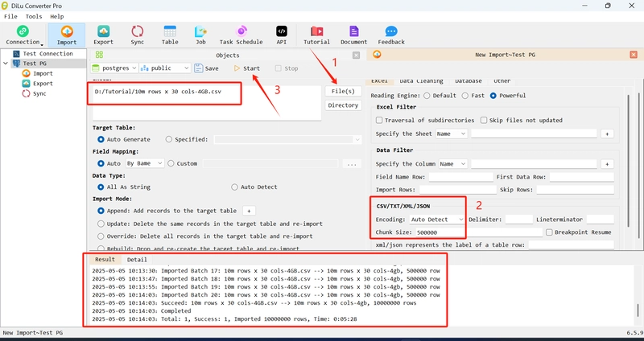Select the Default reading engine
The height and width of the screenshot is (341, 644).
440,96
